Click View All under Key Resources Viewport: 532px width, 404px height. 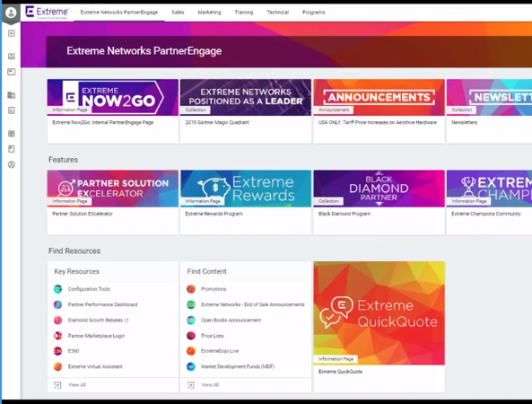pyautogui.click(x=77, y=385)
